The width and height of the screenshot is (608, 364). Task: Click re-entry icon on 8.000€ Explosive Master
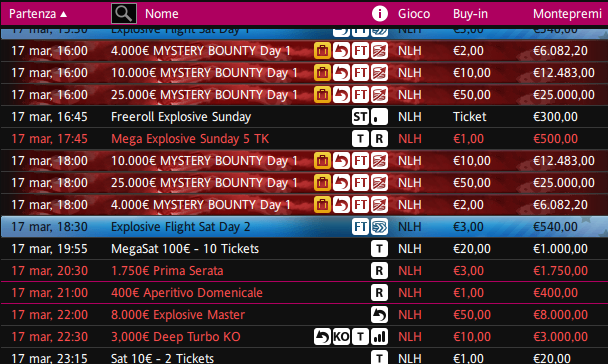coord(379,315)
